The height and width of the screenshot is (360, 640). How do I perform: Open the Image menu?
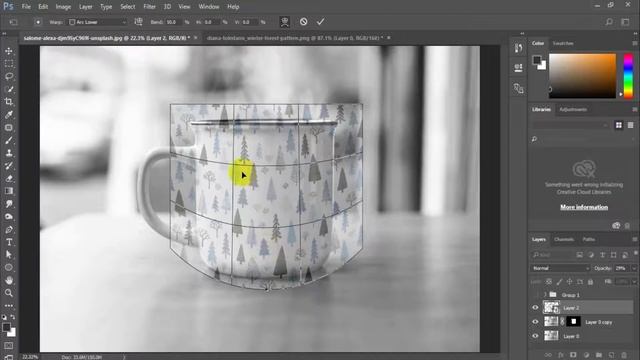63,7
